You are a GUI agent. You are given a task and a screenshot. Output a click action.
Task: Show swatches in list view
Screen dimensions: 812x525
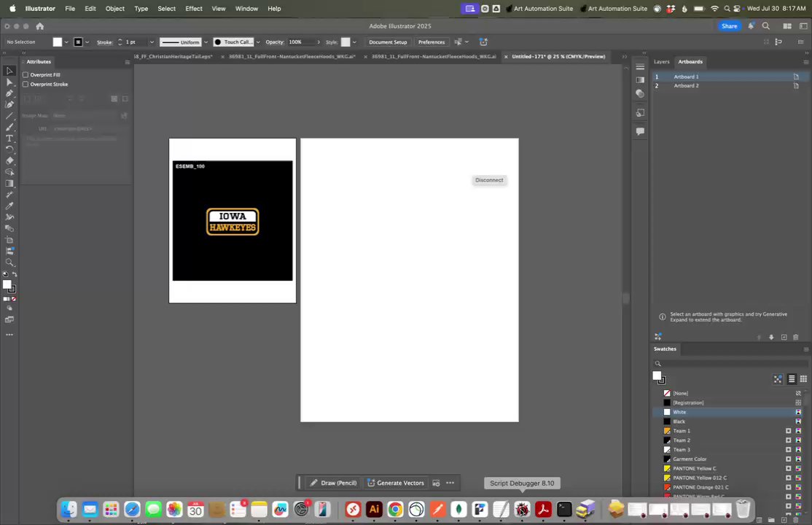[792, 379]
